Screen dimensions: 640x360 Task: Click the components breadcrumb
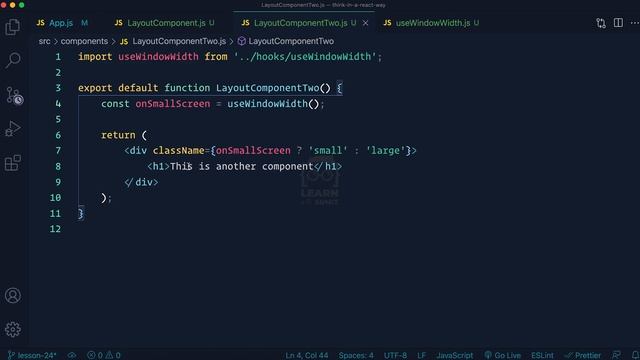84,41
